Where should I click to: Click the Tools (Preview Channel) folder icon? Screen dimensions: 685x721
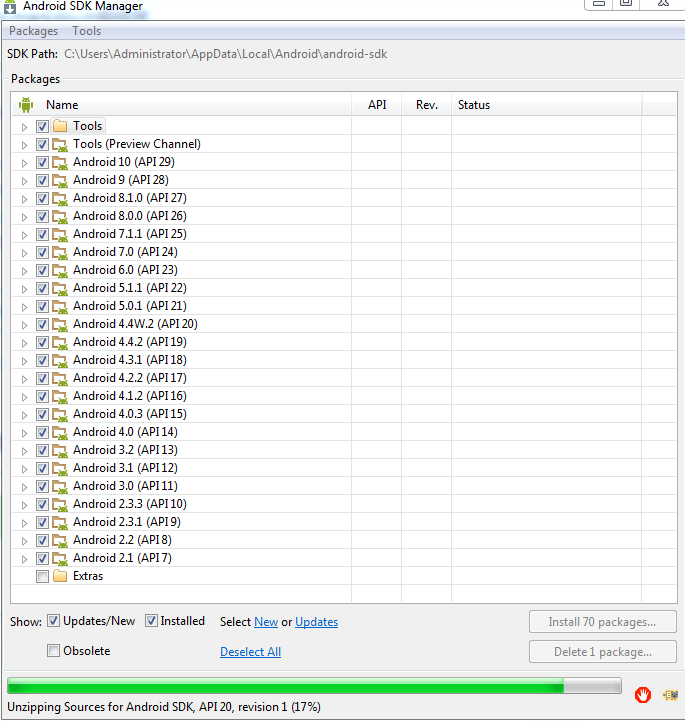[x=60, y=144]
